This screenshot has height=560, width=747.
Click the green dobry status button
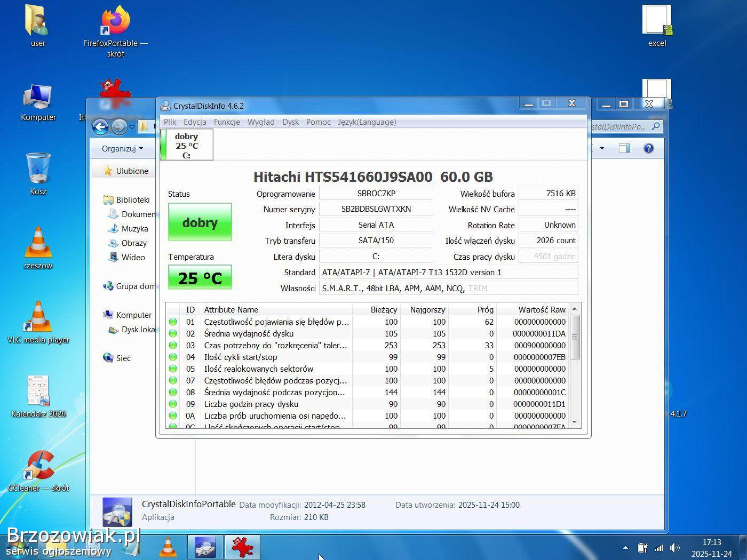tap(200, 222)
